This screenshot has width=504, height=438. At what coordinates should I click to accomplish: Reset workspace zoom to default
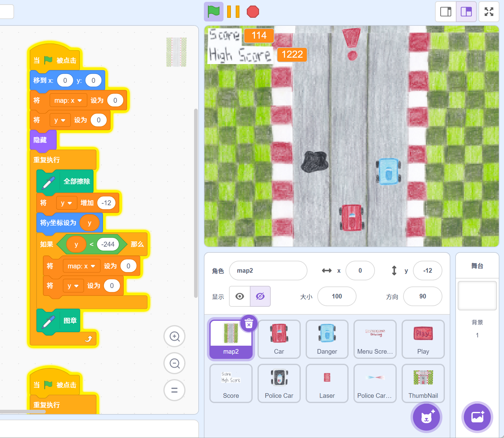(x=174, y=390)
